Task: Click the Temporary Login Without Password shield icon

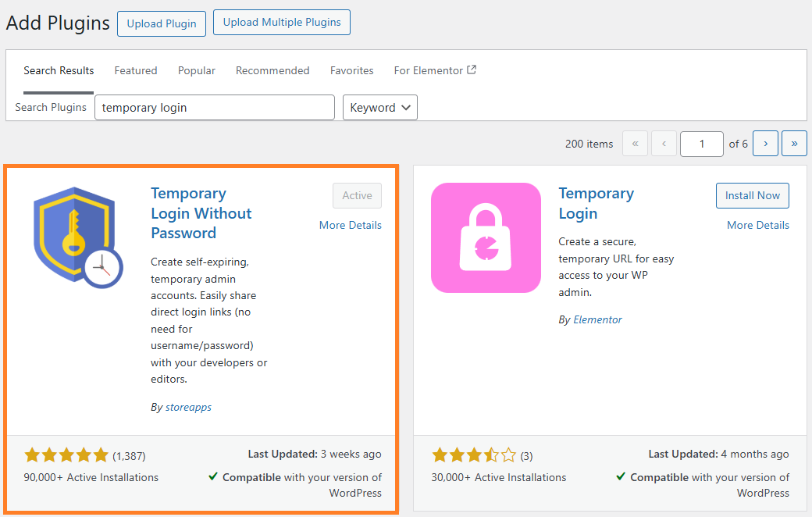Action: click(x=78, y=237)
